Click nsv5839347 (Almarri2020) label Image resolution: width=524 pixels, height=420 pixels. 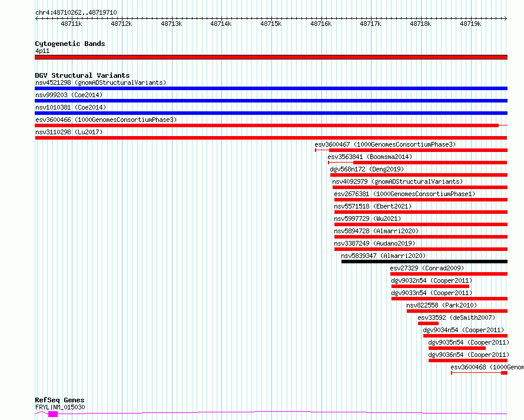point(383,256)
